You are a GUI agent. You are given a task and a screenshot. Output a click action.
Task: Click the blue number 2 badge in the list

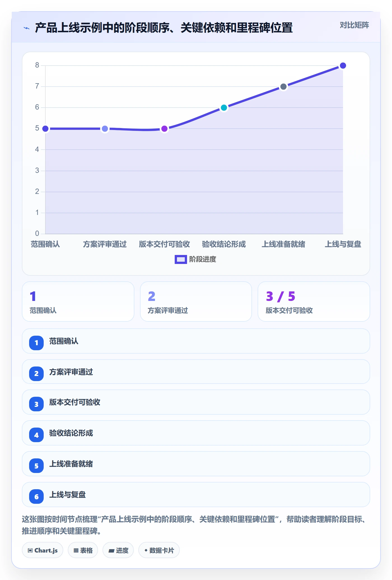(x=36, y=373)
